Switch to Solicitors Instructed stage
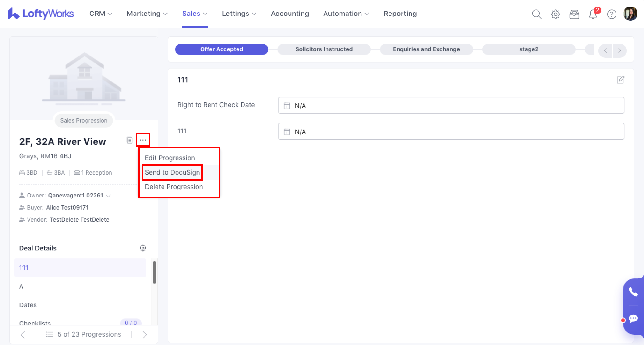 (x=324, y=49)
